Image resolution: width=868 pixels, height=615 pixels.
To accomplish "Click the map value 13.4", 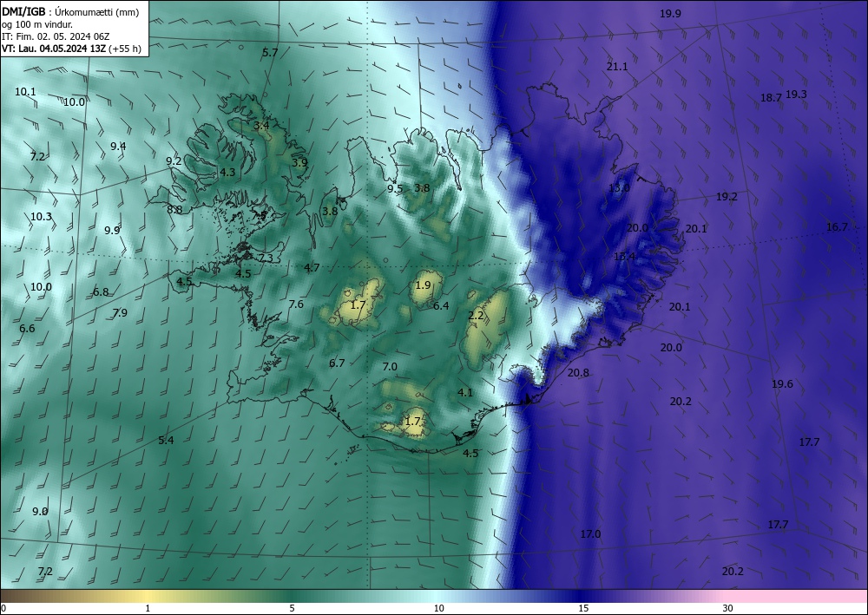I will click(x=624, y=257).
